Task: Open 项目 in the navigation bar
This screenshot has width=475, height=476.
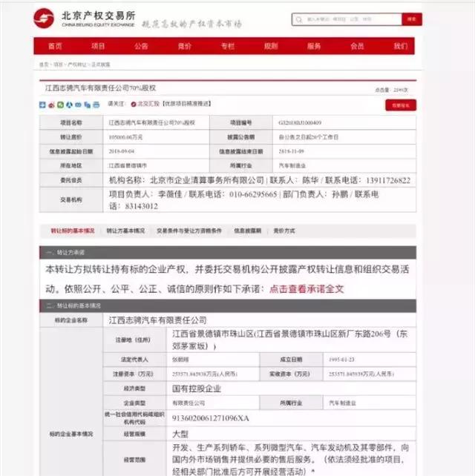Action: [x=98, y=46]
